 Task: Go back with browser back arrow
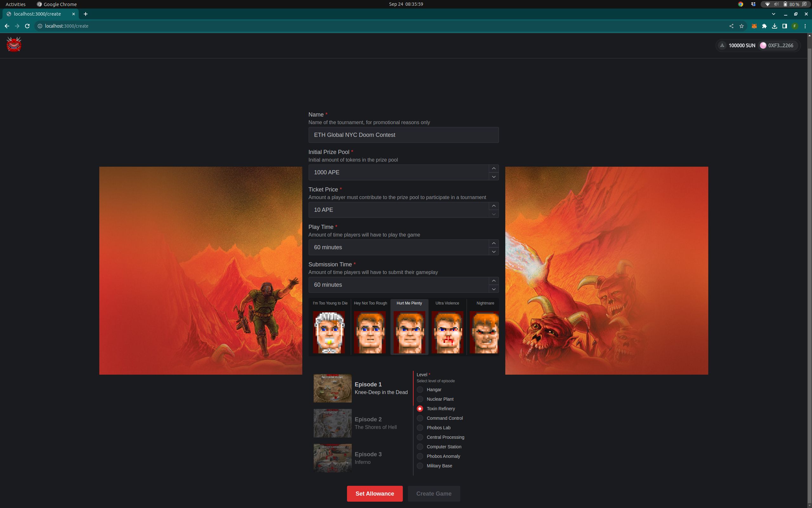(x=7, y=26)
